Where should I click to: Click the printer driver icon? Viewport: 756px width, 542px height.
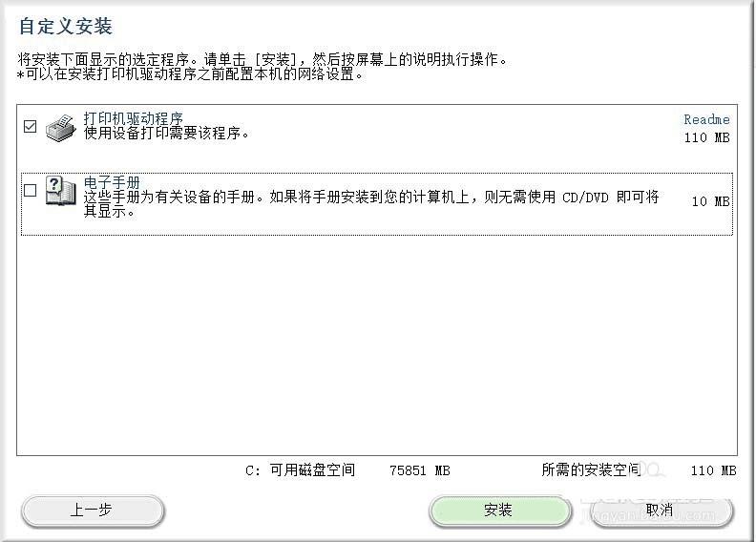pos(61,128)
